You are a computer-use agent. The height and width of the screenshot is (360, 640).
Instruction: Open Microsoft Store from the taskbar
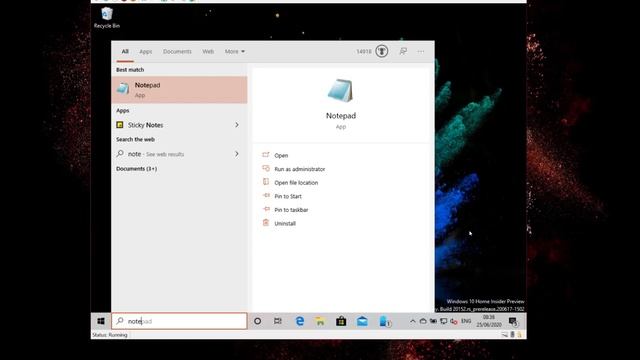point(341,321)
